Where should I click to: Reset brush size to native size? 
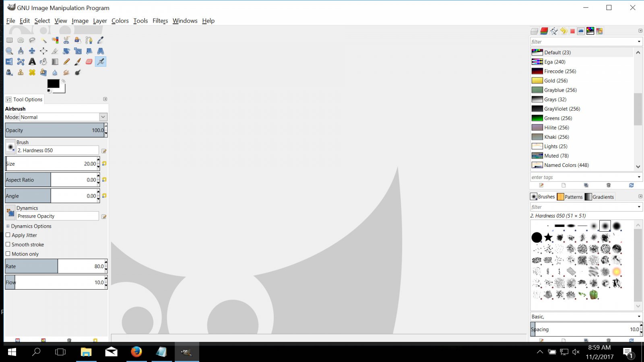pos(104,164)
